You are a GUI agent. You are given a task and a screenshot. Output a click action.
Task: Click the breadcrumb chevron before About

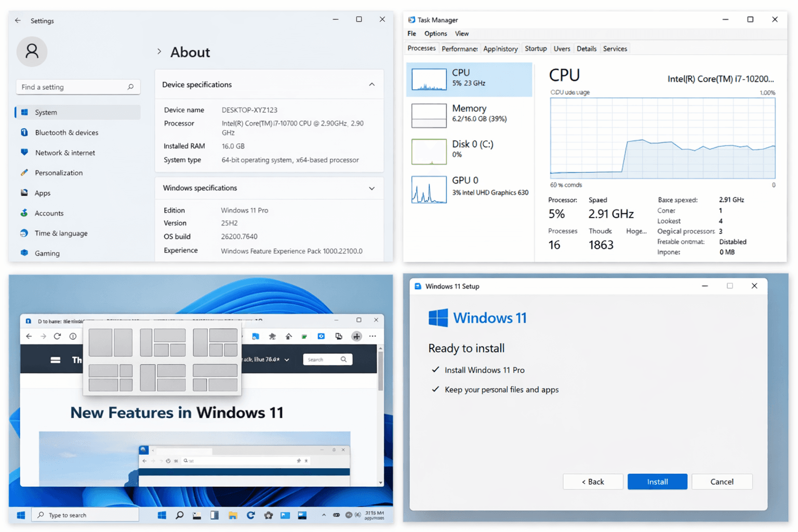[x=159, y=51]
